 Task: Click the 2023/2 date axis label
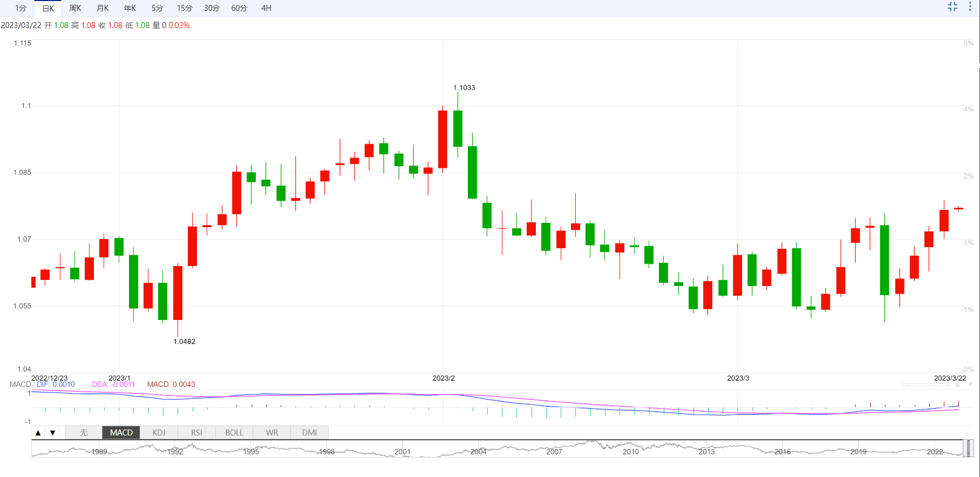[444, 378]
